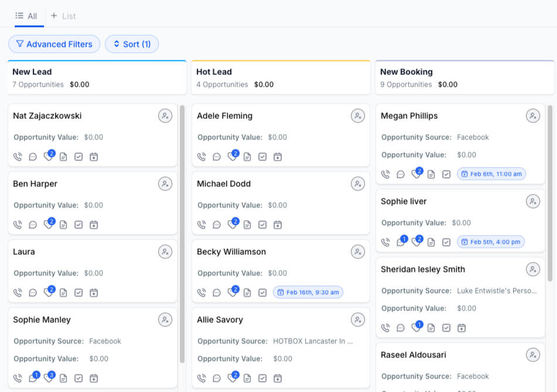The image size is (557, 392).
Task: Add a new List tab
Action: [63, 16]
